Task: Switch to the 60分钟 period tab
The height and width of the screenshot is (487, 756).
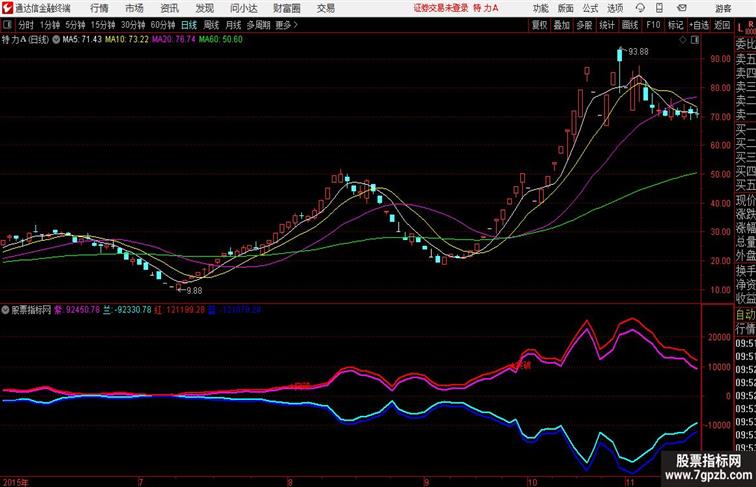Action: pos(163,25)
